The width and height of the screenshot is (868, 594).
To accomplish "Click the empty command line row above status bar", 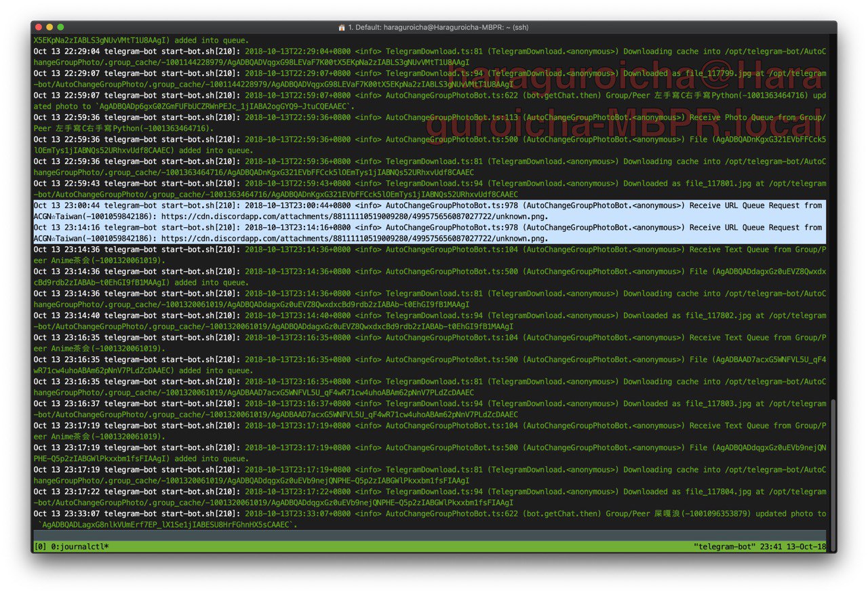I will (x=429, y=536).
